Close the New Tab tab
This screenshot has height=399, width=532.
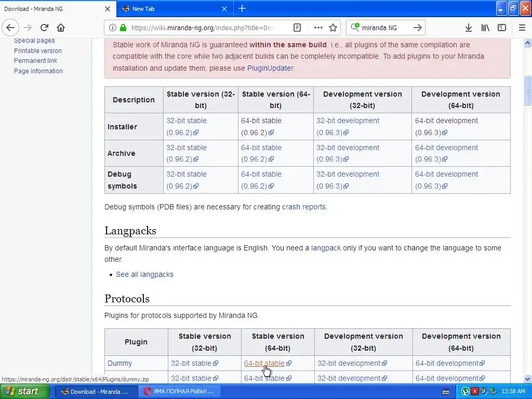pos(224,9)
